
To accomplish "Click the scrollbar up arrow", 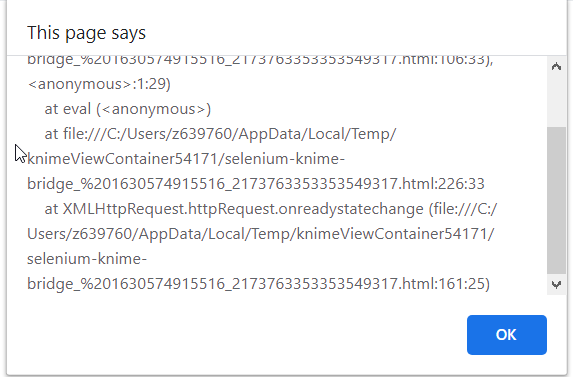I will (x=556, y=66).
